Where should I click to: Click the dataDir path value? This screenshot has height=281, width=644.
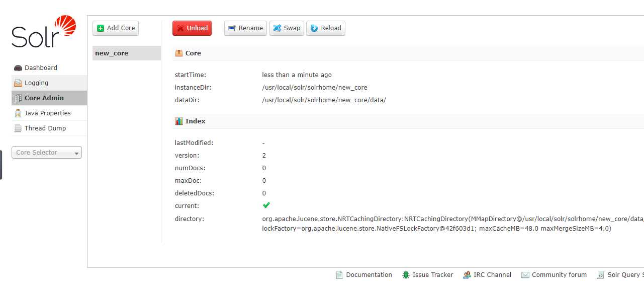[324, 100]
